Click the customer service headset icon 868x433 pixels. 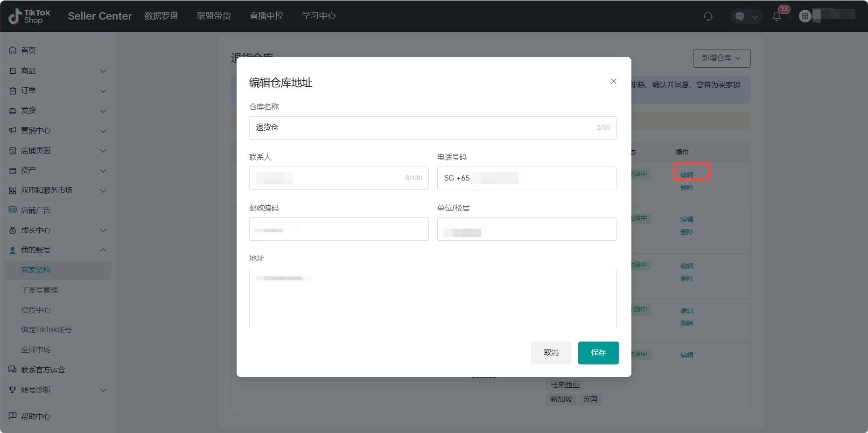tap(708, 16)
